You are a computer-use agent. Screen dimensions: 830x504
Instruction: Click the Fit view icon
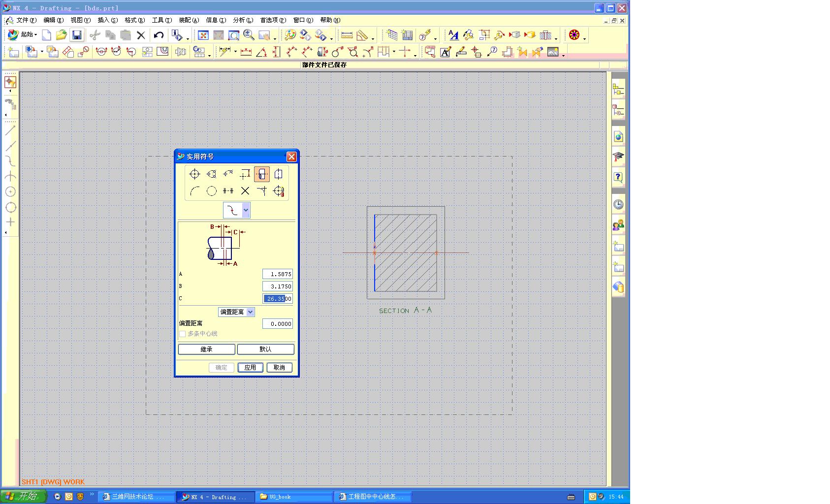coord(203,35)
